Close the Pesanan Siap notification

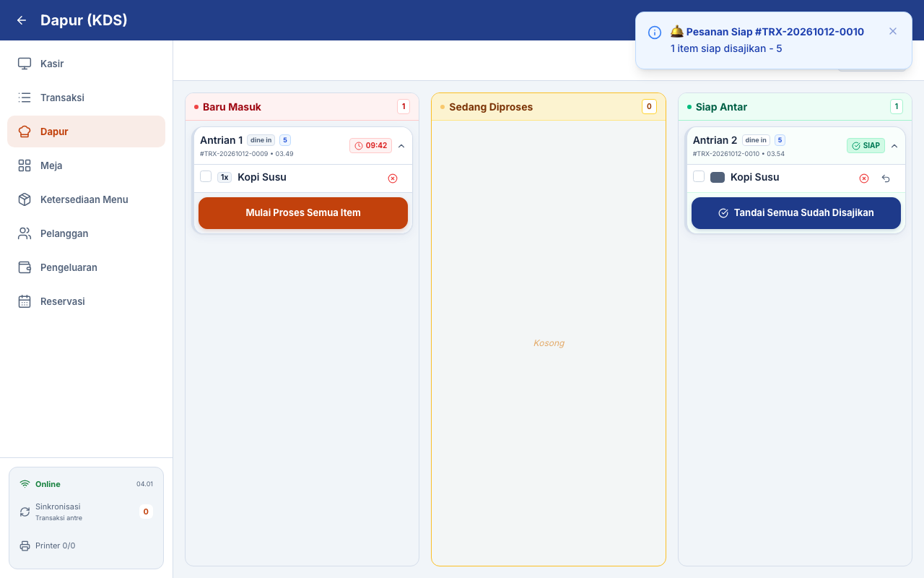[x=893, y=31]
